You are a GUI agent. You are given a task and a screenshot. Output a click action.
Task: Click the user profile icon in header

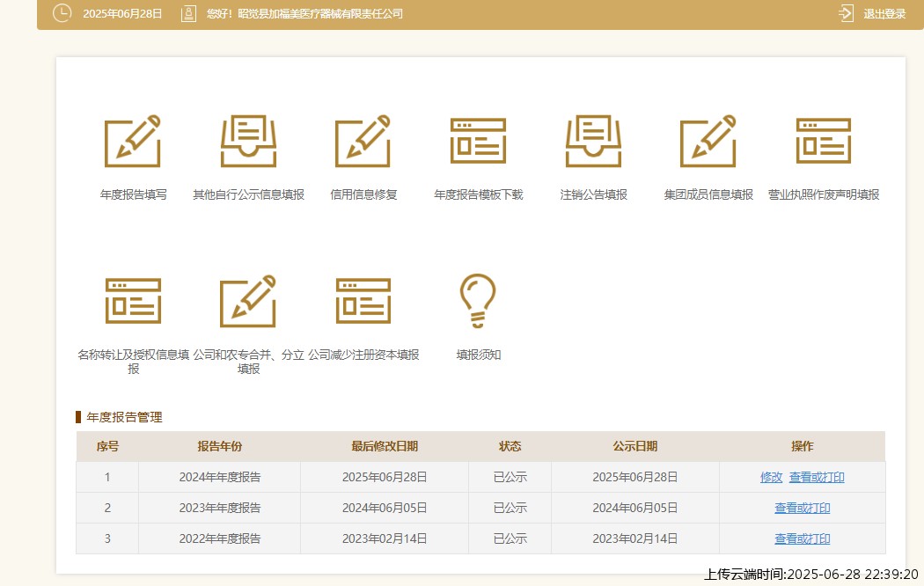click(188, 13)
